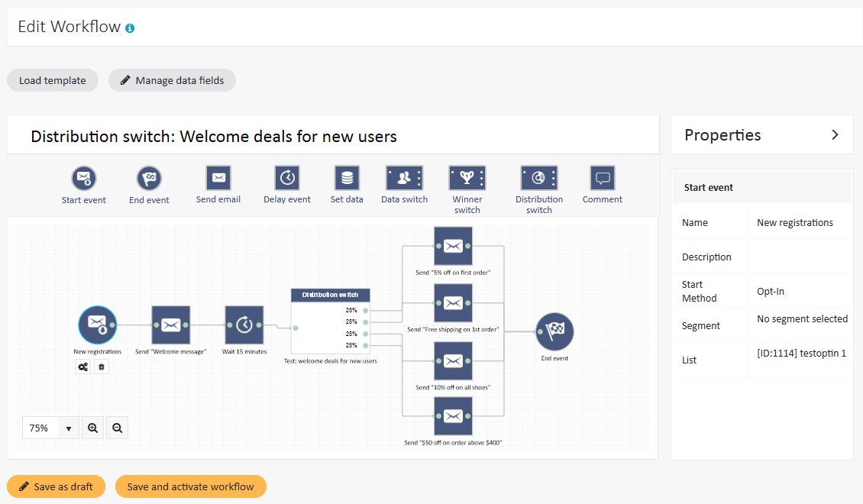Select the Comment speech bubble icon
This screenshot has width=863, height=504.
click(x=603, y=178)
